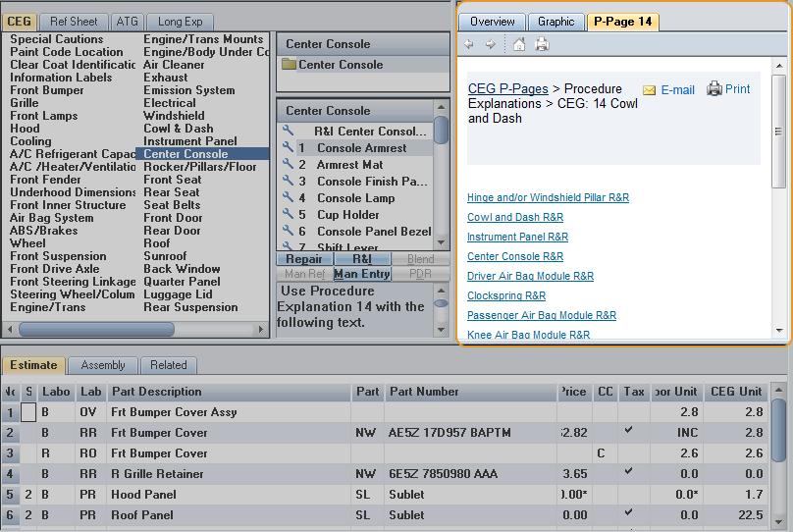Viewport: 793px width, 532px height.
Task: Click the home icon in P-Page toolbar
Action: [x=519, y=44]
